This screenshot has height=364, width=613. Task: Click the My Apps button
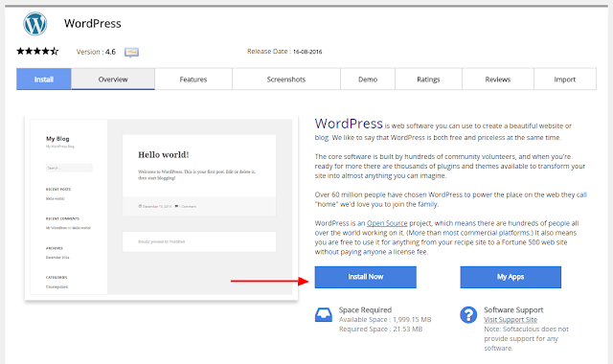pyautogui.click(x=511, y=277)
